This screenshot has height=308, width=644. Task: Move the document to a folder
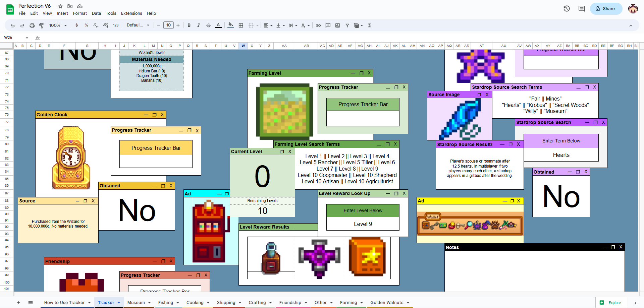(70, 6)
